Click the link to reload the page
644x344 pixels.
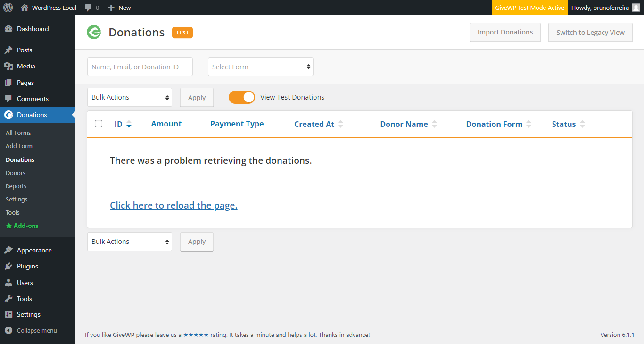pos(173,205)
